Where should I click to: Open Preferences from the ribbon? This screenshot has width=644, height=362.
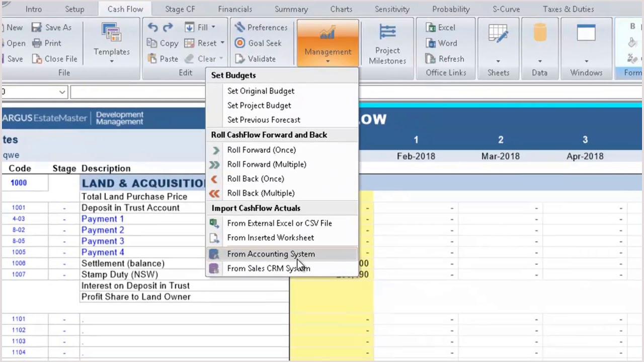tap(261, 27)
